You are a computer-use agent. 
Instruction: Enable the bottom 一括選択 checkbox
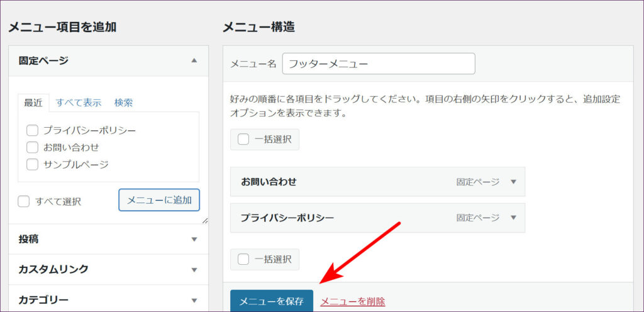[243, 259]
